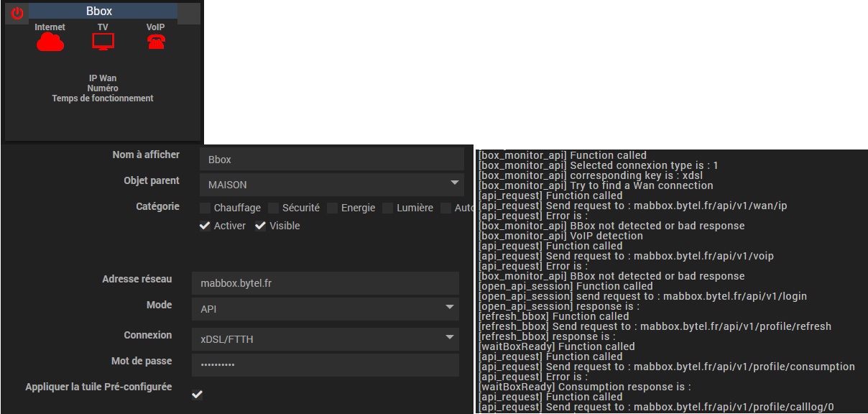Open the Mode API dropdown
Screen dimensions: 868x414
tap(325, 309)
